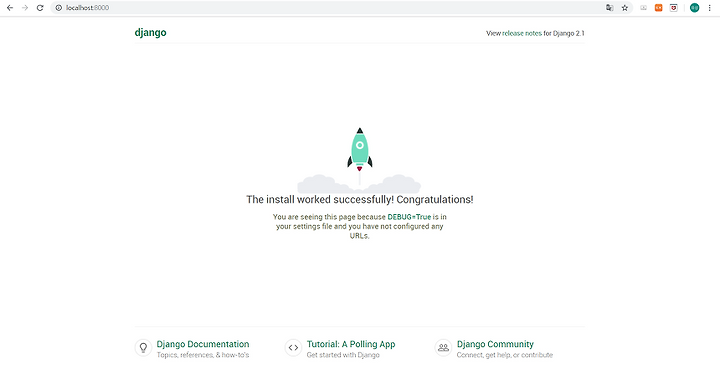Click 'Get started with Django' text
The width and height of the screenshot is (720, 369).
[x=343, y=355]
